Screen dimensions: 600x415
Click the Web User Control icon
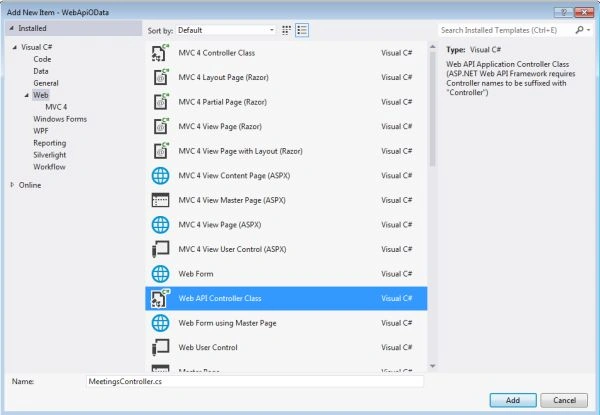[160, 347]
